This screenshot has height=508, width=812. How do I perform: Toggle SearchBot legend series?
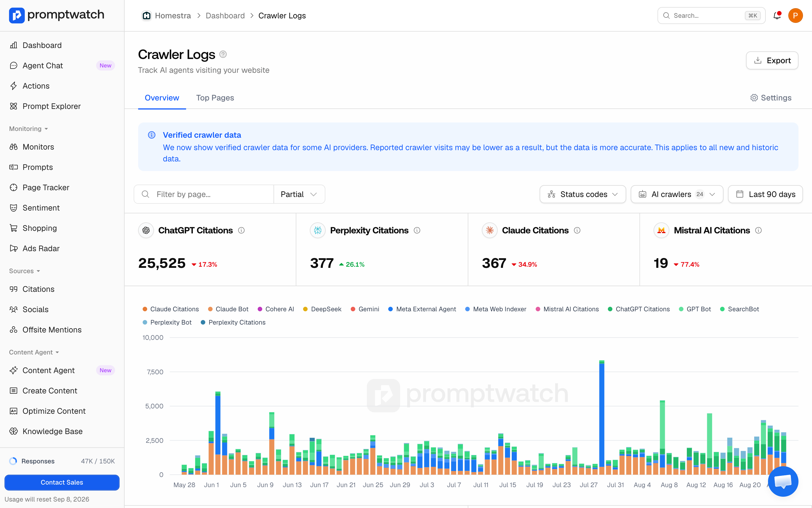(740, 309)
